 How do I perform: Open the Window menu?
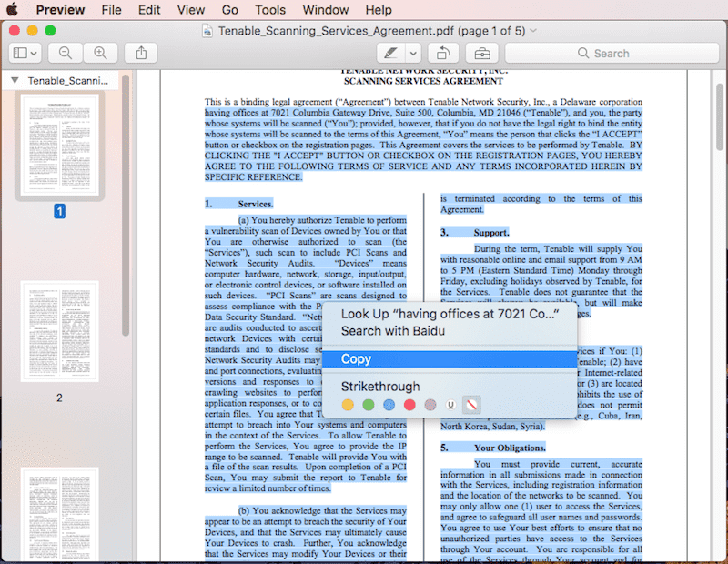(326, 10)
